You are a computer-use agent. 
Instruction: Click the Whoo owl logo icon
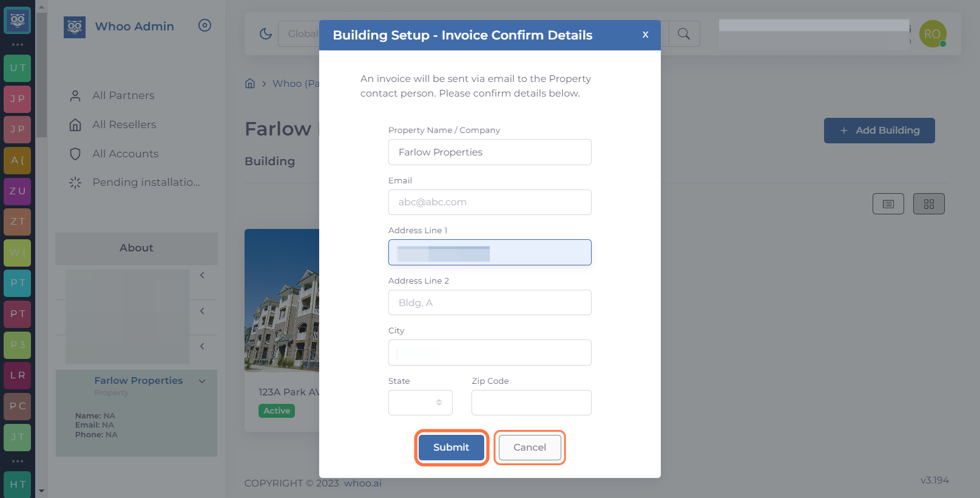click(x=75, y=27)
